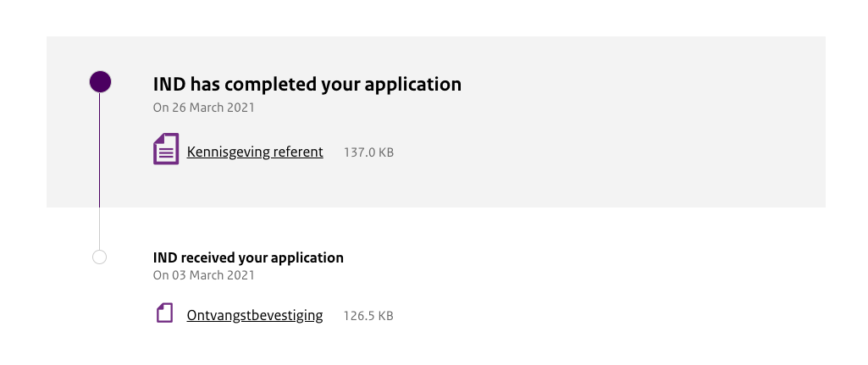Click the 137.0 KB file size label
Screen dimensions: 868x365
pyautogui.click(x=368, y=153)
